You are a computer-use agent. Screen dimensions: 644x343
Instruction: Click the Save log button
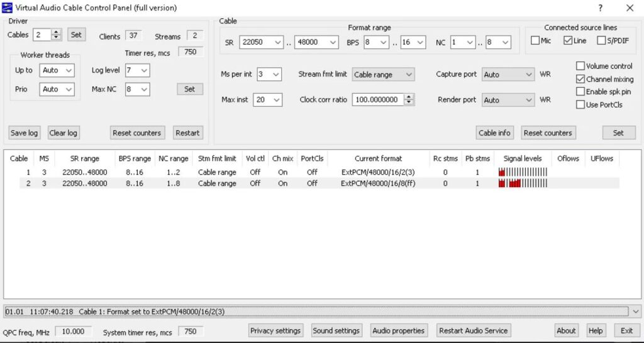(x=25, y=133)
